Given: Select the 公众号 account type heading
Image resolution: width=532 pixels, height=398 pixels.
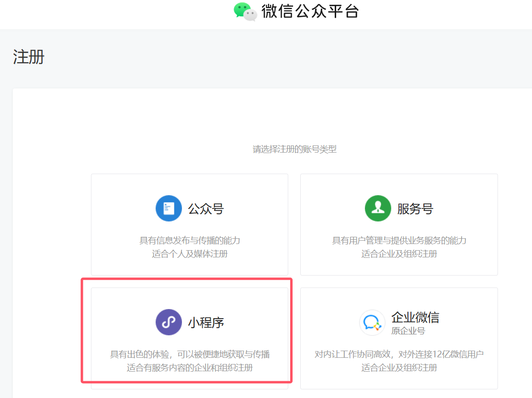Looking at the screenshot, I should pyautogui.click(x=206, y=209).
